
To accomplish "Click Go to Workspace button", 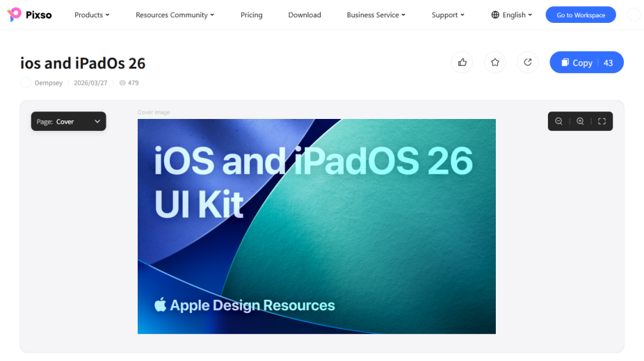I will (x=581, y=15).
